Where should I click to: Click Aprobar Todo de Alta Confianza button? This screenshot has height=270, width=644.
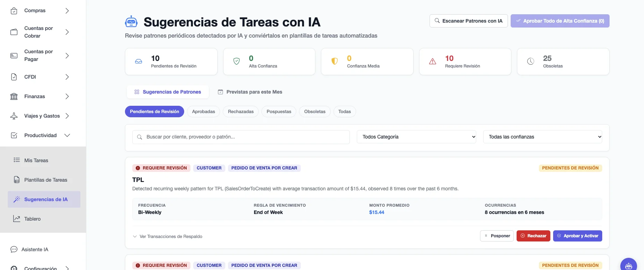(x=560, y=21)
